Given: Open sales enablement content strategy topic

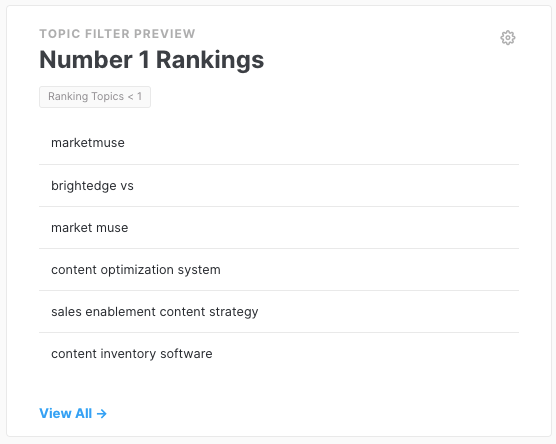Looking at the screenshot, I should 279,312.
